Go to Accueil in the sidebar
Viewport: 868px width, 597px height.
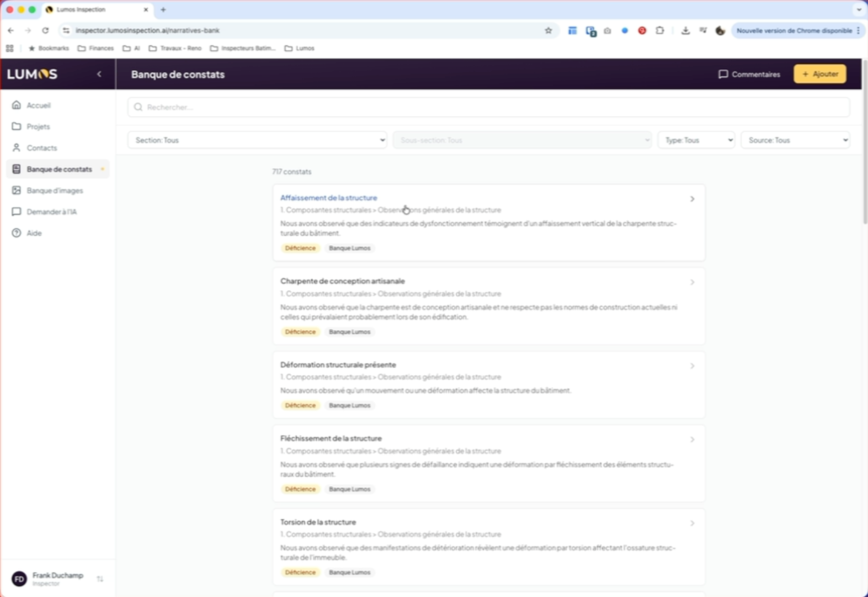click(x=38, y=105)
